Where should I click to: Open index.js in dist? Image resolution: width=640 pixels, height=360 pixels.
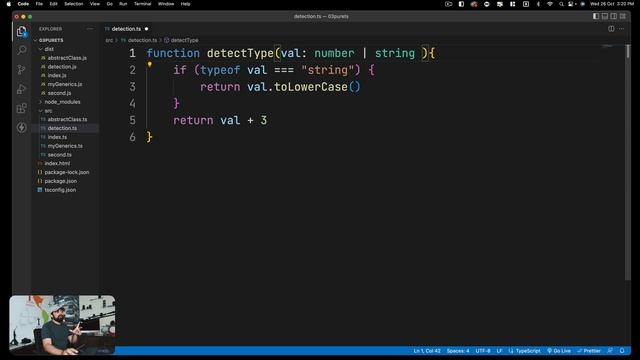click(57, 76)
